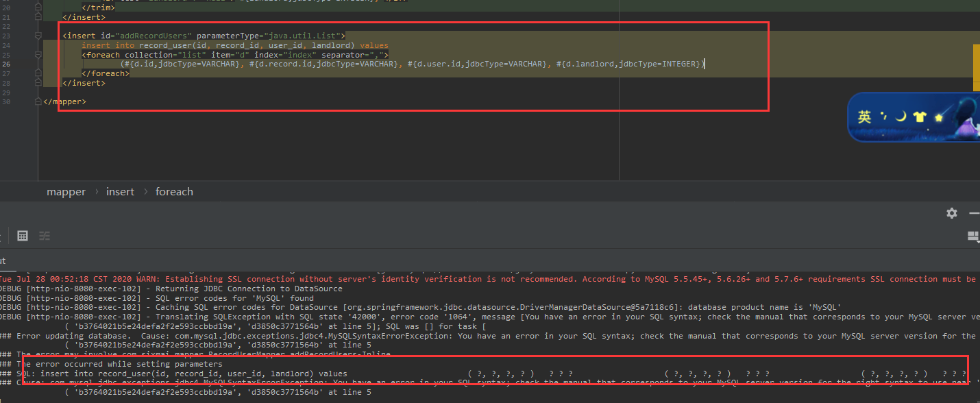Click 'java.util.List' parameterType value
Screen dimensions: 980x403
point(305,36)
